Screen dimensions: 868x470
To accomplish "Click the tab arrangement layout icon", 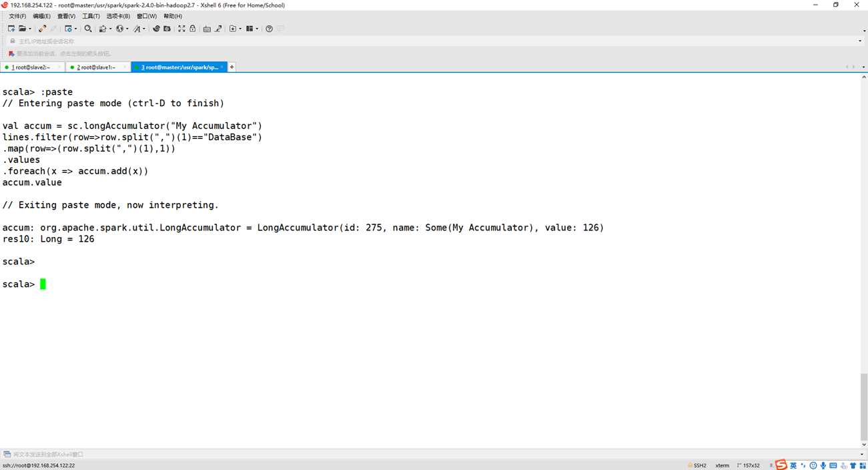I will pyautogui.click(x=250, y=29).
